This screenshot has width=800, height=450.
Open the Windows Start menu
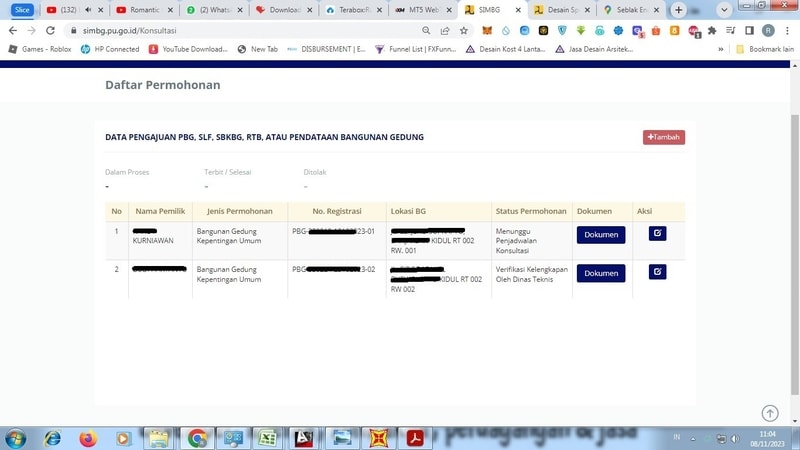pyautogui.click(x=16, y=438)
